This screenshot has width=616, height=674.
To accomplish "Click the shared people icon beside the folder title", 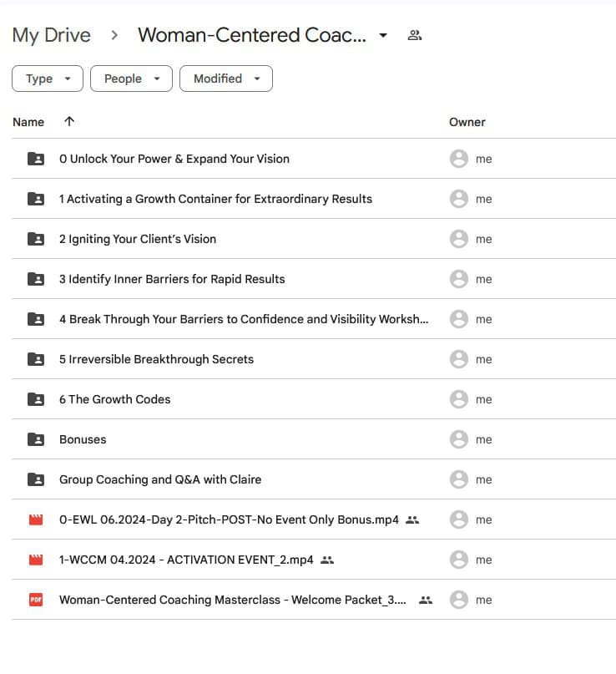I will 414,35.
